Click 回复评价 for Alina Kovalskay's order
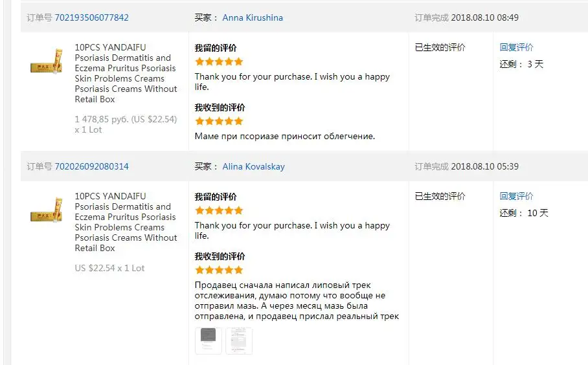 (516, 196)
